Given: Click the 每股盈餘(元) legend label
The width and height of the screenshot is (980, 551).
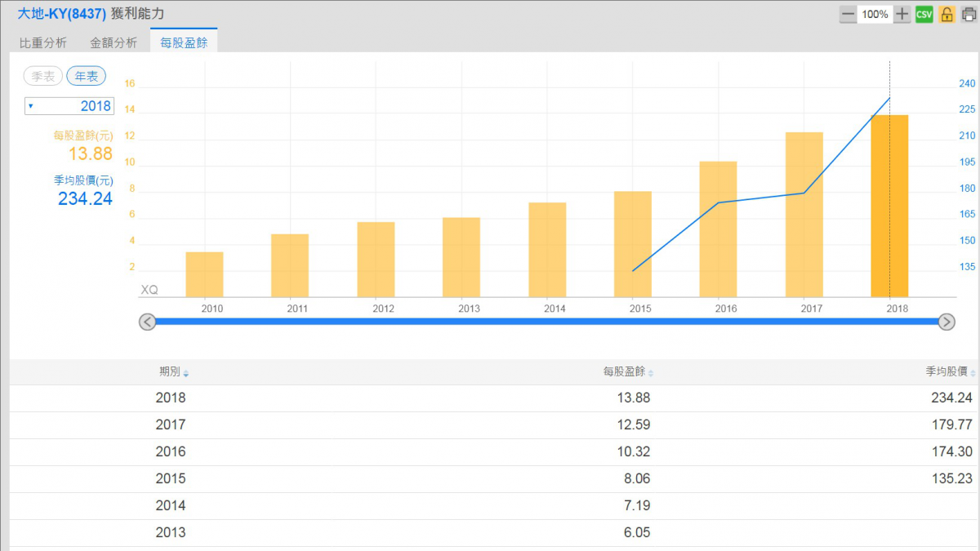Looking at the screenshot, I should (83, 135).
